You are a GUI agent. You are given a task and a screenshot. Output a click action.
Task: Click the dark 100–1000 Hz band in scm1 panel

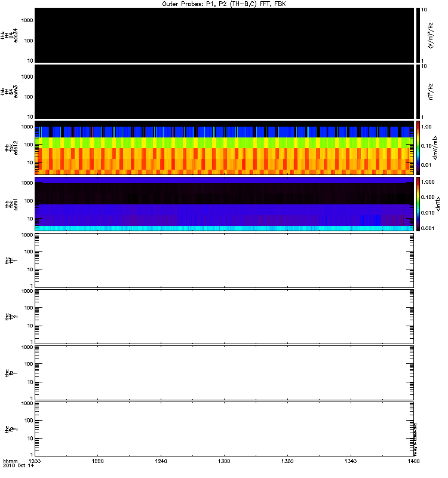224,194
